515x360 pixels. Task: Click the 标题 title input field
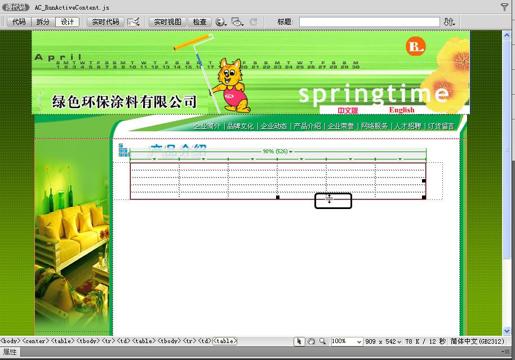coord(369,22)
